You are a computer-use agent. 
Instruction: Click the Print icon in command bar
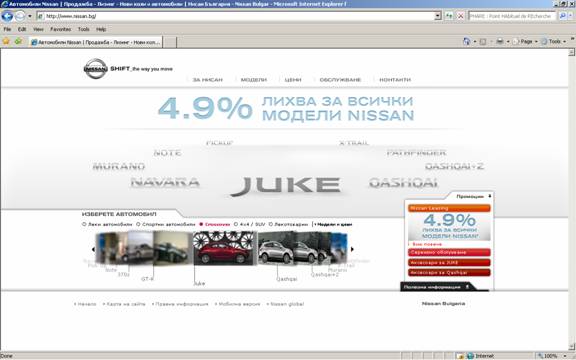[500, 42]
